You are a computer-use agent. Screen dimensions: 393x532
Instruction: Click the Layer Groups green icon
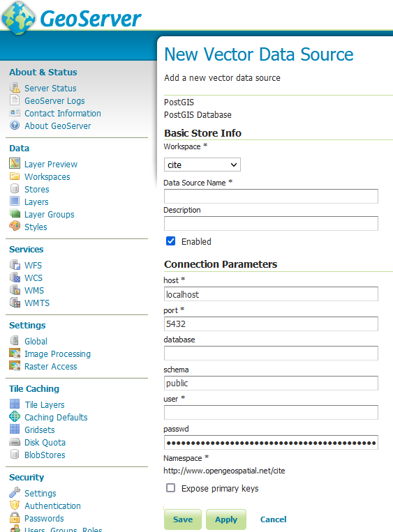pyautogui.click(x=15, y=214)
